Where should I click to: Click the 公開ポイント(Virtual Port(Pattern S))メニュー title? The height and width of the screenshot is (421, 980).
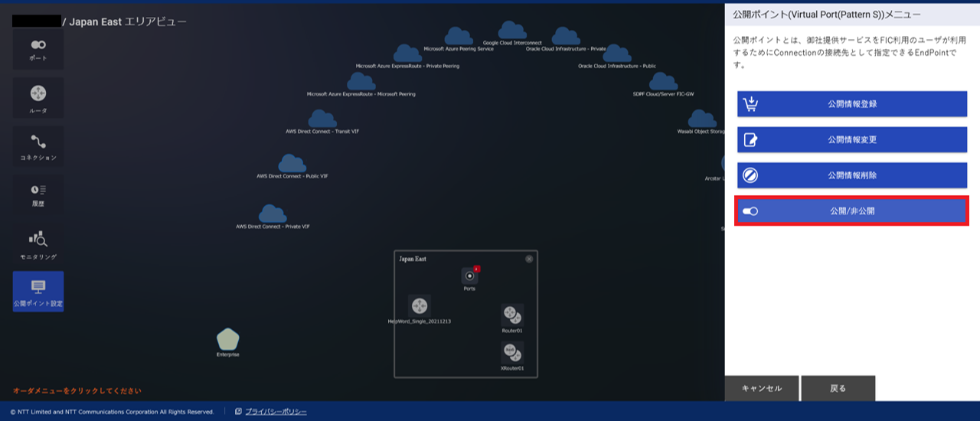(826, 15)
